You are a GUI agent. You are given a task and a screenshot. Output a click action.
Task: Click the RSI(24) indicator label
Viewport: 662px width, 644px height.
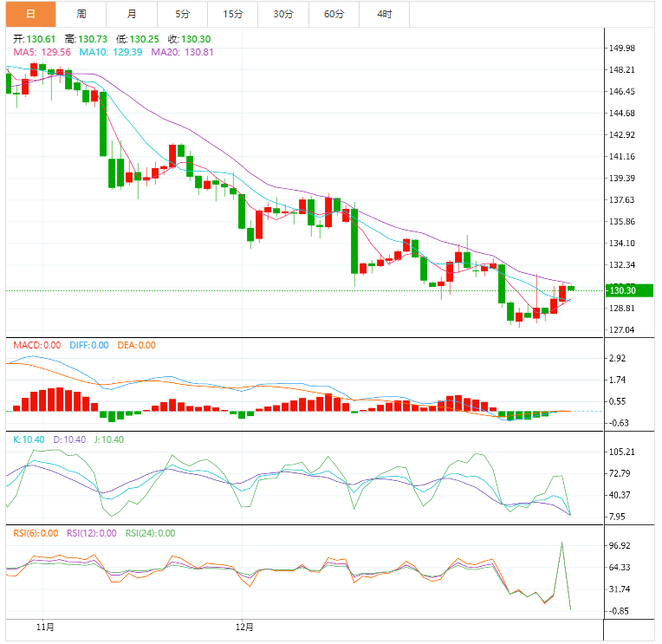pos(150,533)
